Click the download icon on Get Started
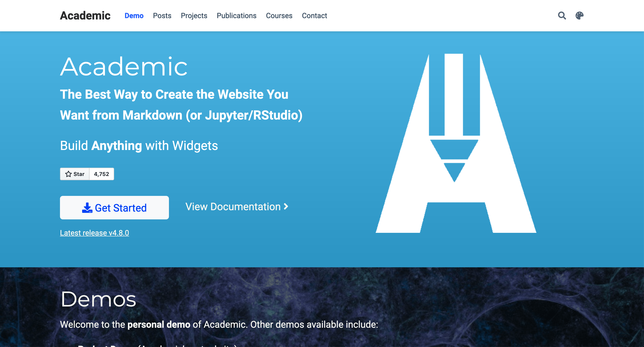Screen dimensions: 644x347 coord(87,208)
